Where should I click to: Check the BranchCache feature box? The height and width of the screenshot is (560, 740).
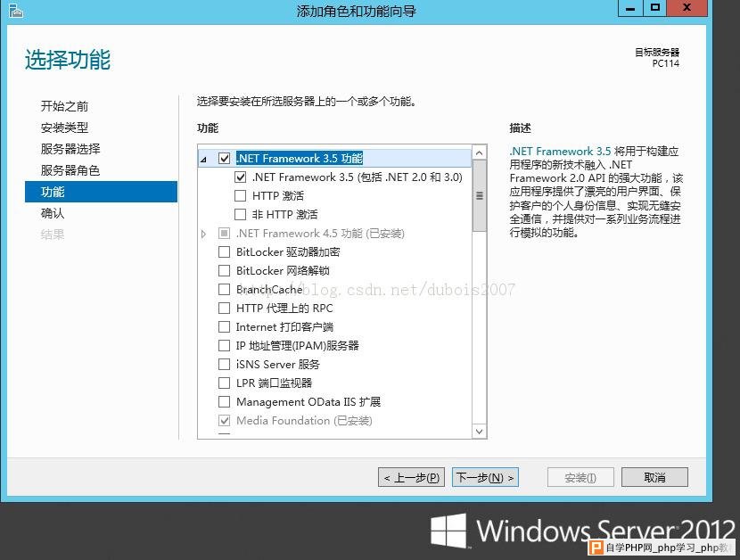tap(224, 290)
